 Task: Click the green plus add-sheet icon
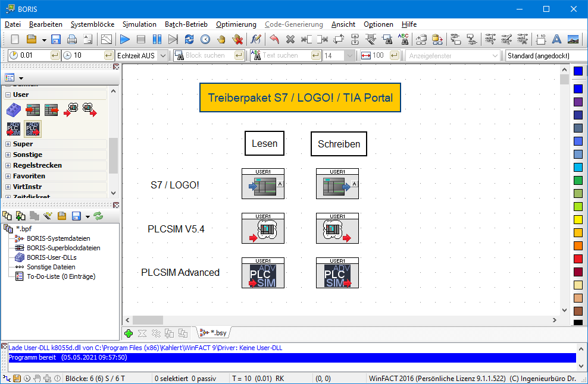(x=129, y=333)
